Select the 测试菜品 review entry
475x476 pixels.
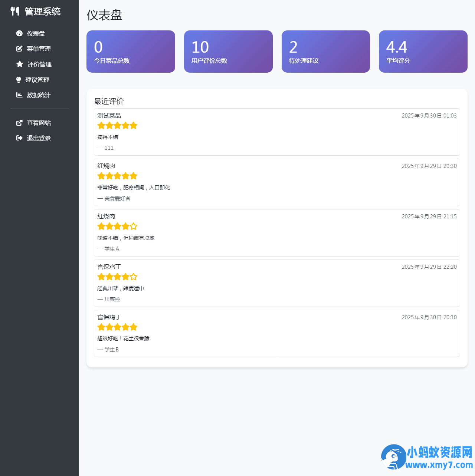277,132
